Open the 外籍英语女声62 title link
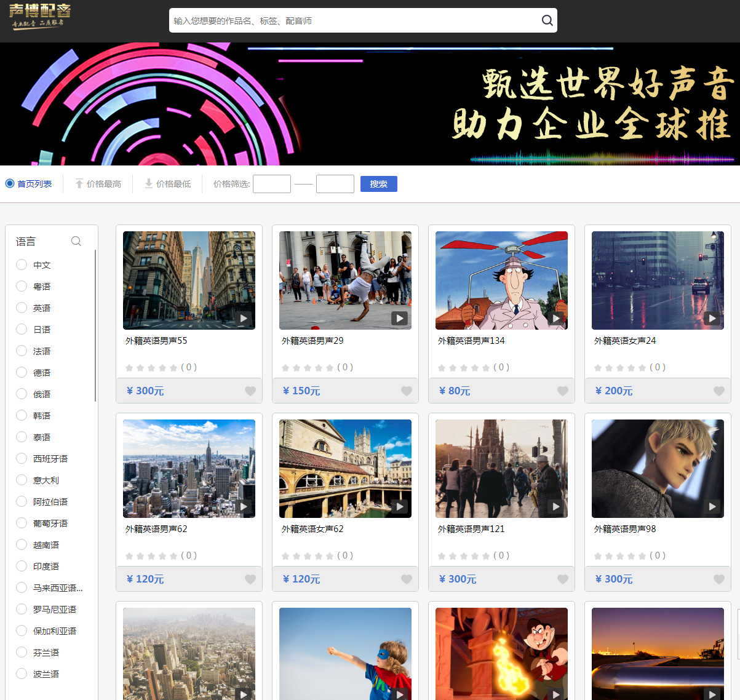This screenshot has width=740, height=700. (312, 529)
